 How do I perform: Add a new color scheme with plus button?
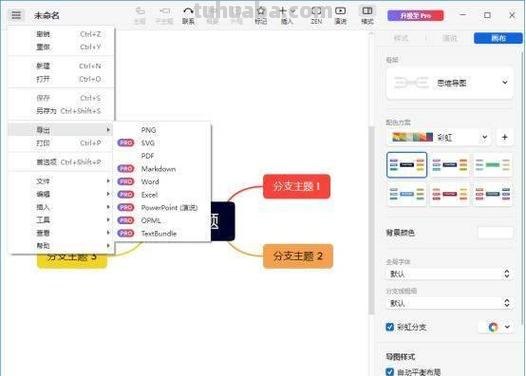tap(505, 137)
